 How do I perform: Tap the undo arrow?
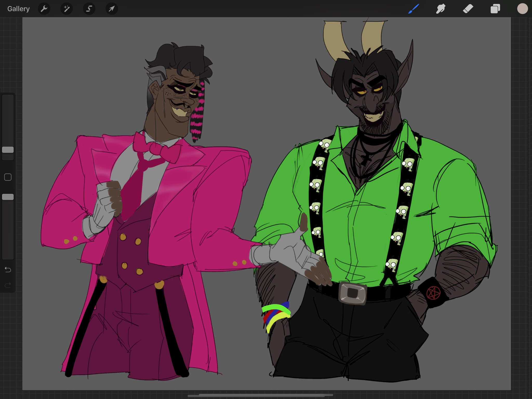(8, 270)
